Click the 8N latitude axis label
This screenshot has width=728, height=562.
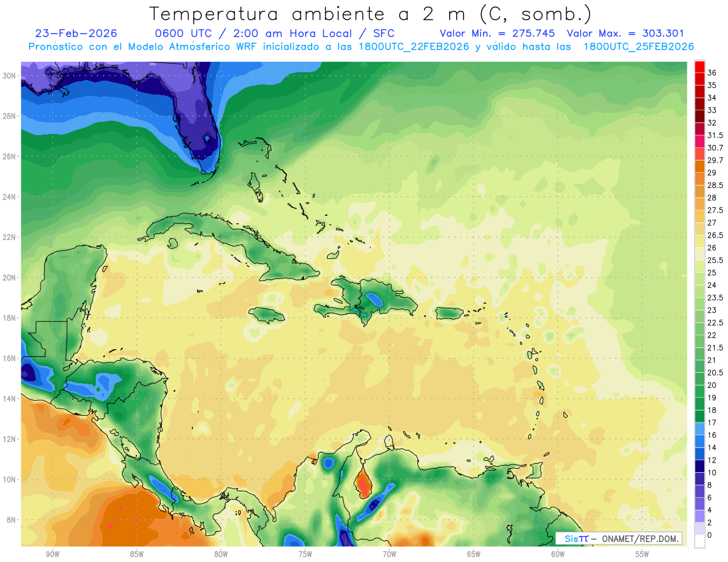[x=12, y=520]
